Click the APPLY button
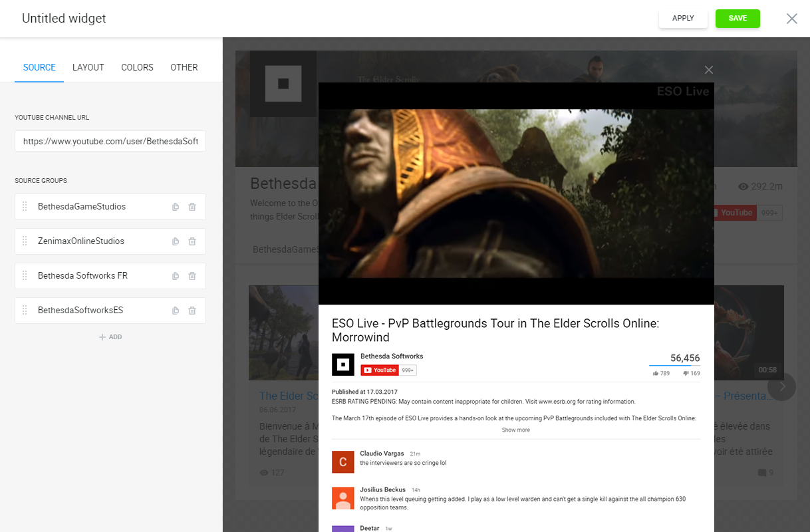Screen dimensions: 810x532 [x=683, y=19]
